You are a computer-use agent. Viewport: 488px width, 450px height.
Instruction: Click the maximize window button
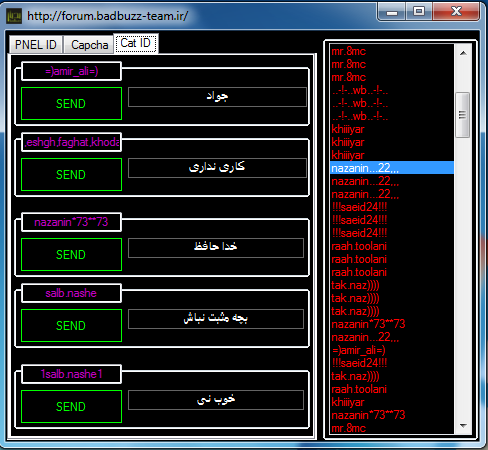tap(419, 12)
